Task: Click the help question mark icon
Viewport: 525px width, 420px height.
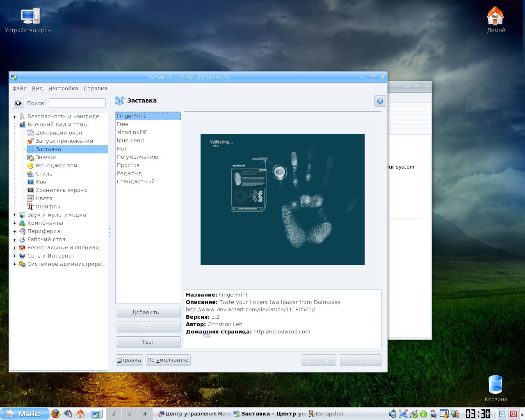Action: [x=380, y=101]
